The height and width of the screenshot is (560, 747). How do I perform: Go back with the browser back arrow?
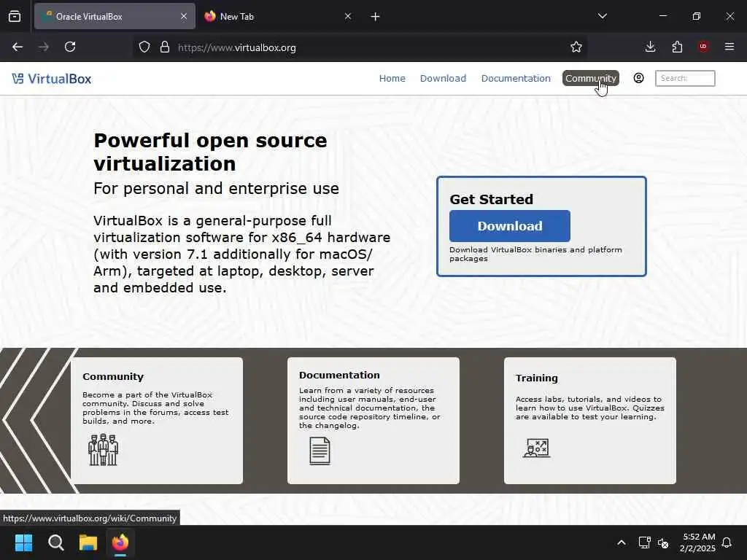(18, 47)
